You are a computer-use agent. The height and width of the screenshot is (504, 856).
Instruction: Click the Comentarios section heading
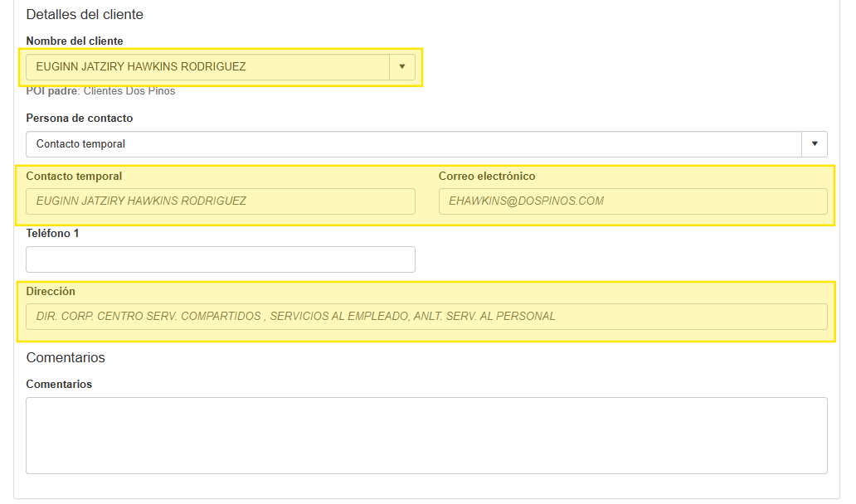(66, 358)
